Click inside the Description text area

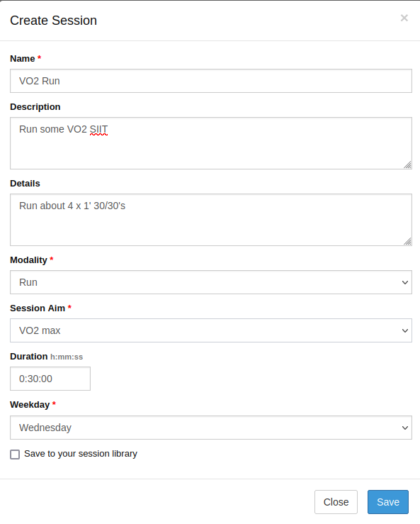pos(211,143)
